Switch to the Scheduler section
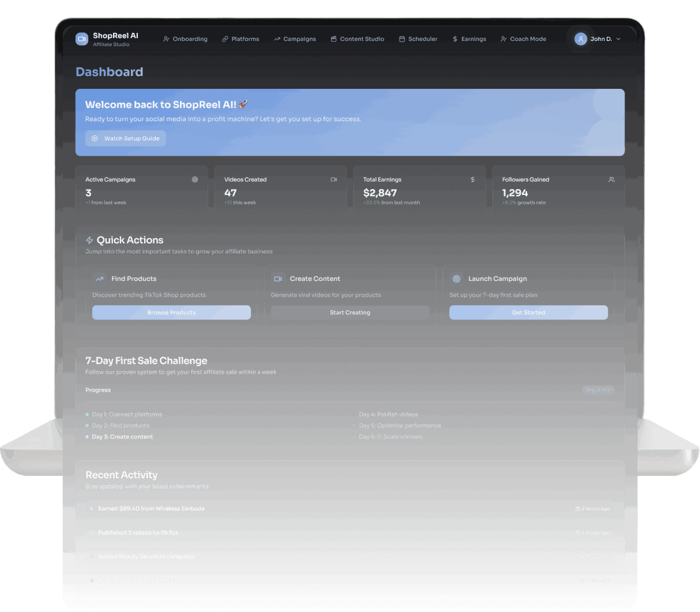The image size is (700, 612). coord(418,39)
